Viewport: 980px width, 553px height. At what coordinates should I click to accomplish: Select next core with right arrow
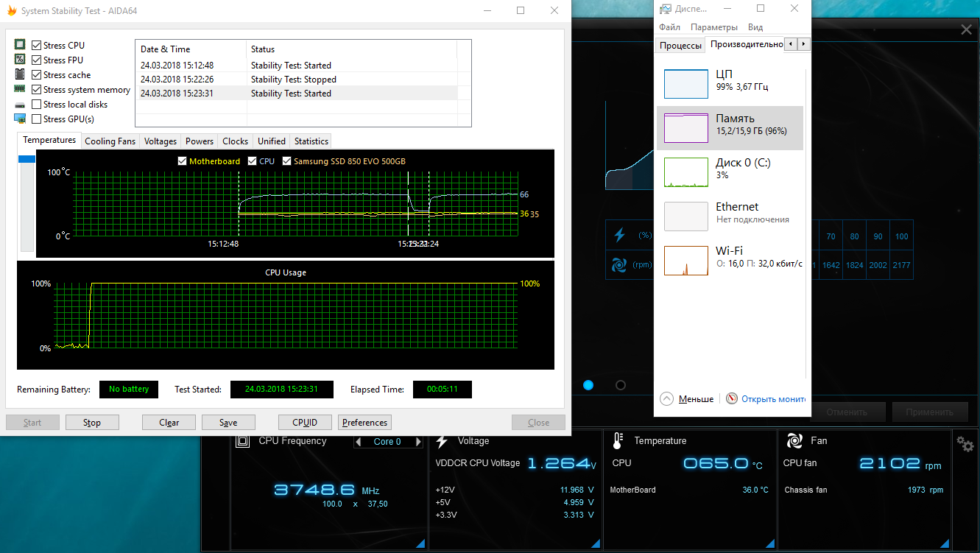tap(419, 442)
